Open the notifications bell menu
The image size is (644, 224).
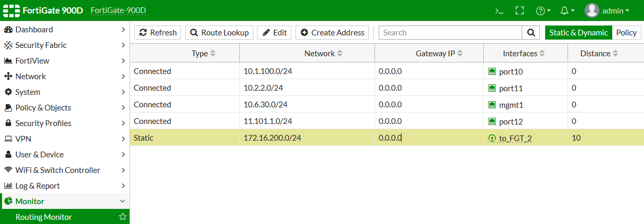point(567,10)
